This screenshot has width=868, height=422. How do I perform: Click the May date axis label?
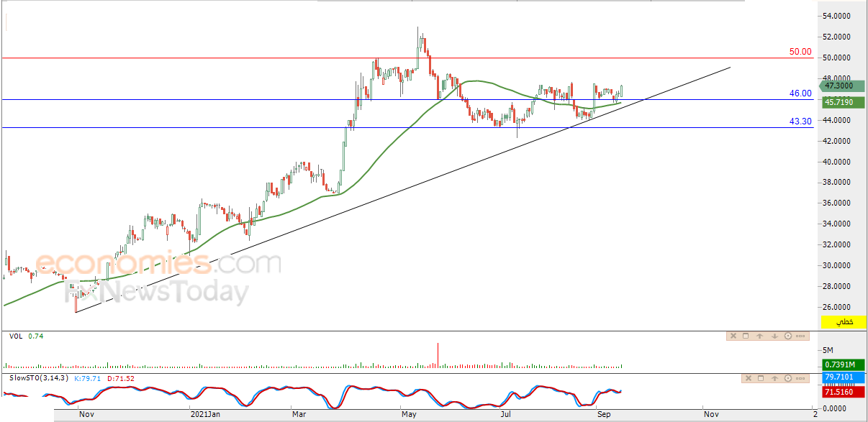click(x=409, y=414)
